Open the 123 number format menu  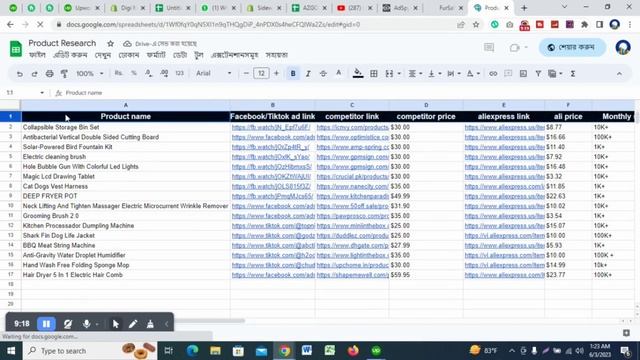tap(180, 73)
